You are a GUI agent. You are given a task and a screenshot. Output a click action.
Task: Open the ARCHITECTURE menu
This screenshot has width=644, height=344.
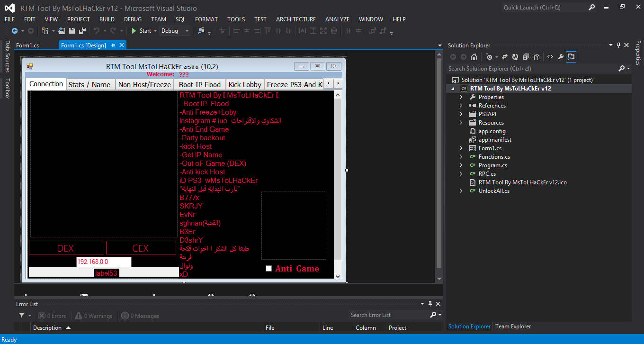click(296, 19)
